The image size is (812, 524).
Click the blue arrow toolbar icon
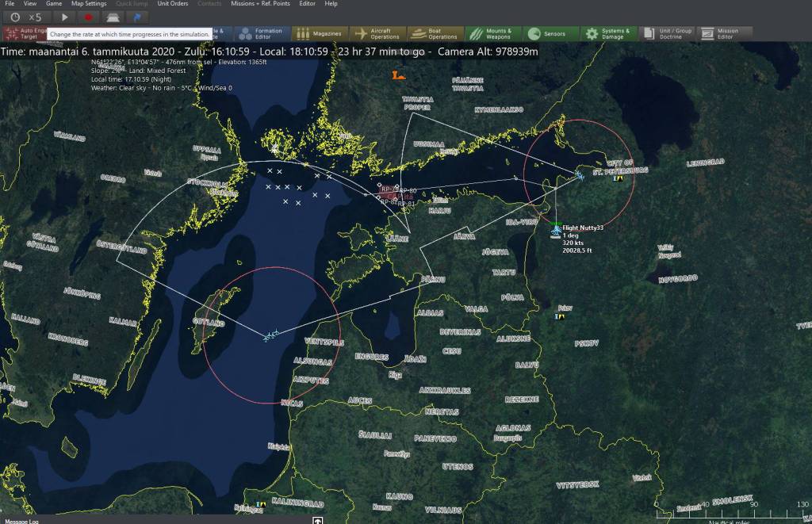tap(137, 17)
